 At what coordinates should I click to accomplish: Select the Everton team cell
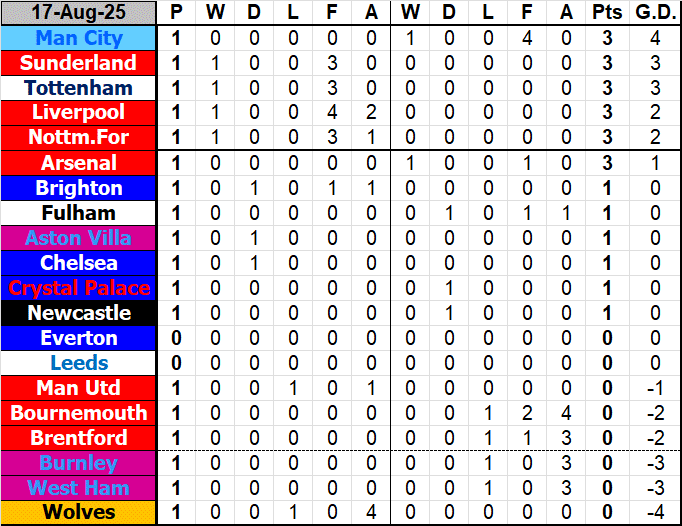(x=79, y=338)
